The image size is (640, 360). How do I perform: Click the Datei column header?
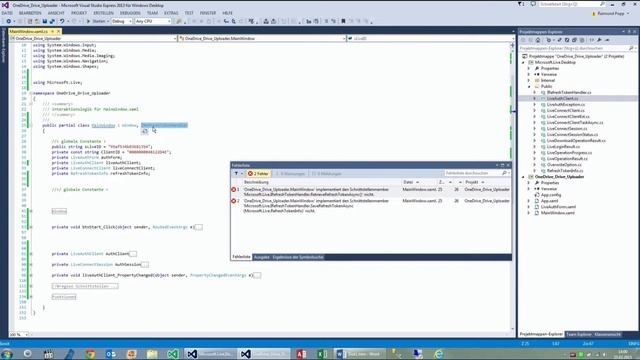[409, 182]
